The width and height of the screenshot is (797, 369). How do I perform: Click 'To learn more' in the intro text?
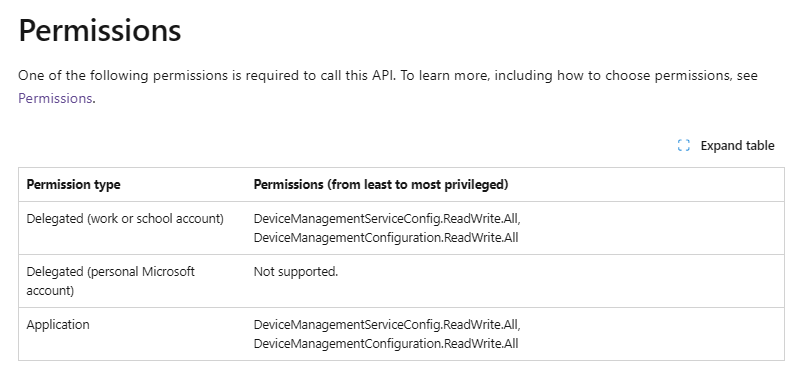coord(445,75)
